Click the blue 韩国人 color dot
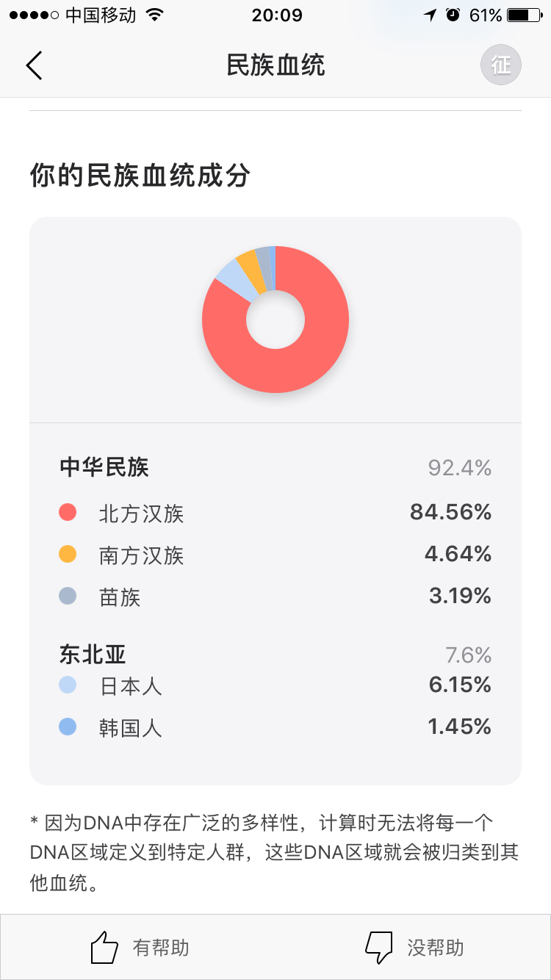 click(x=68, y=727)
